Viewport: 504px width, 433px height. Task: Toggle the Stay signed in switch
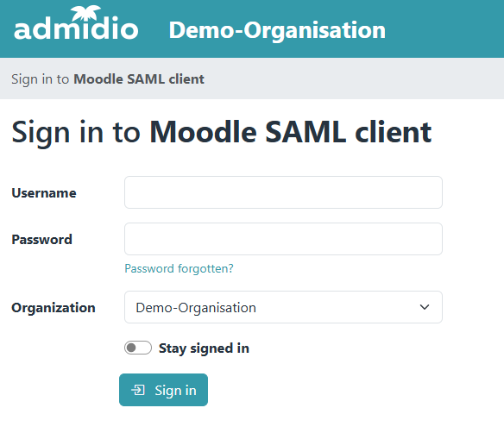138,348
